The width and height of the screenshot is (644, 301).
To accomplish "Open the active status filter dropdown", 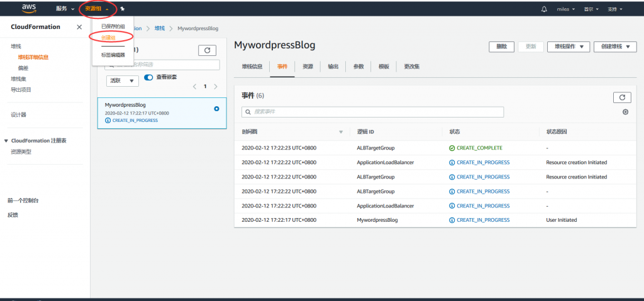I will pyautogui.click(x=123, y=81).
